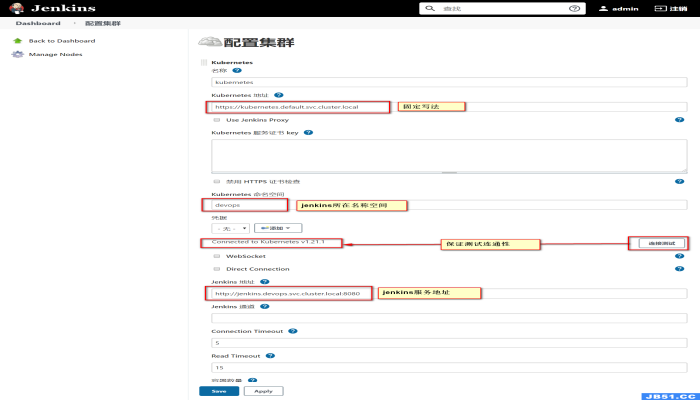This screenshot has width=700, height=400.
Task: Click the 连接测试 button
Action: tap(662, 243)
